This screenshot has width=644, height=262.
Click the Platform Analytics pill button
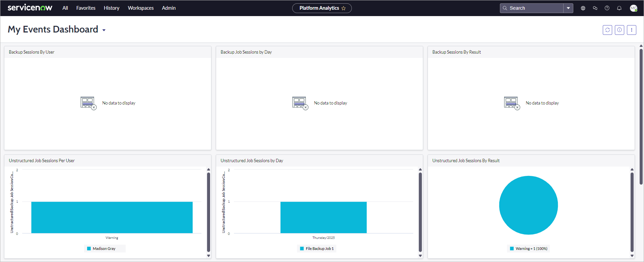pyautogui.click(x=322, y=8)
